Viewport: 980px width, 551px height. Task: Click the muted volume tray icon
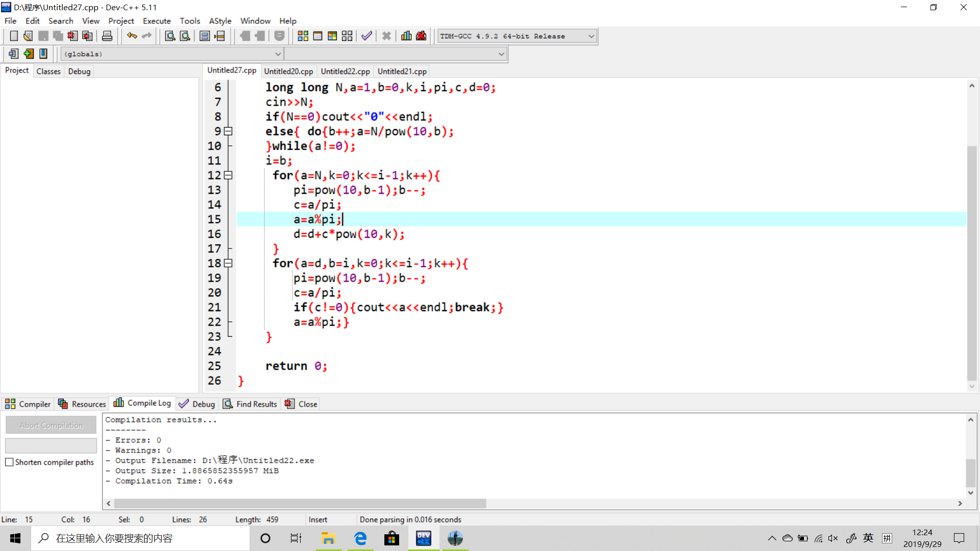coord(833,538)
